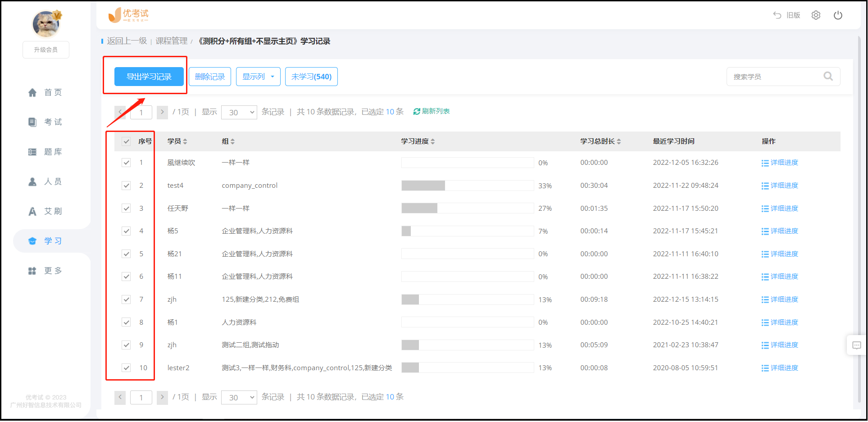868x422 pixels.
Task: Uncheck the row for test4
Action: coord(126,186)
